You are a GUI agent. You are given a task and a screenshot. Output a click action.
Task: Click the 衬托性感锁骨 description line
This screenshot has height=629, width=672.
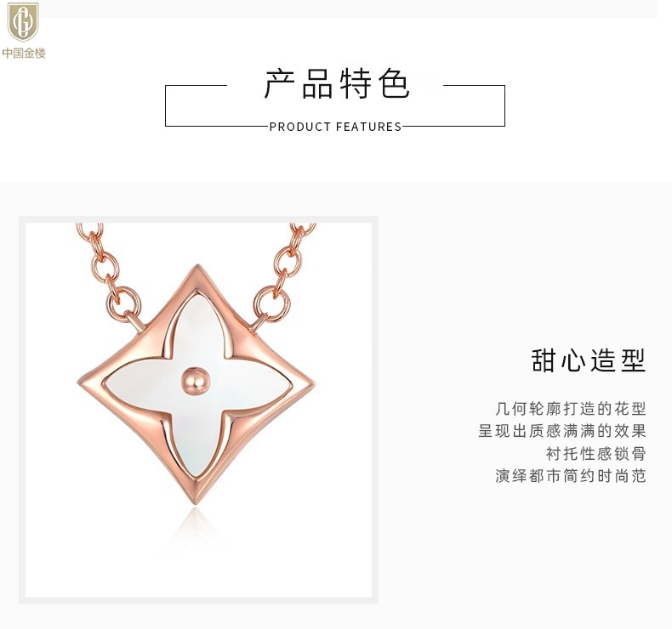click(x=595, y=453)
